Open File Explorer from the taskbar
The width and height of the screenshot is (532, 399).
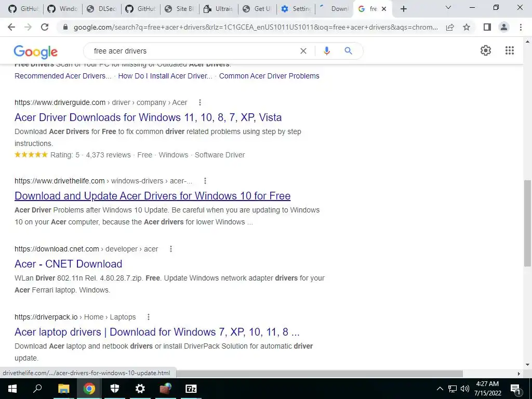(x=63, y=389)
